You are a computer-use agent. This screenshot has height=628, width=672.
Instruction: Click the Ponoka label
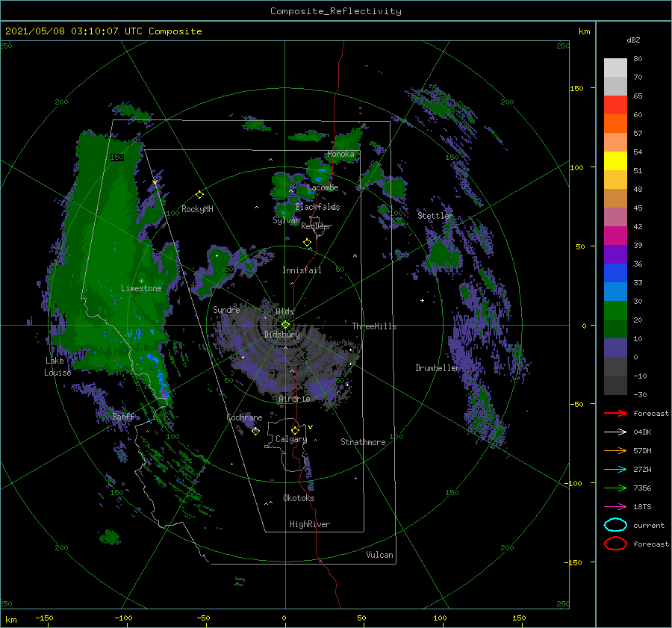[x=340, y=154]
